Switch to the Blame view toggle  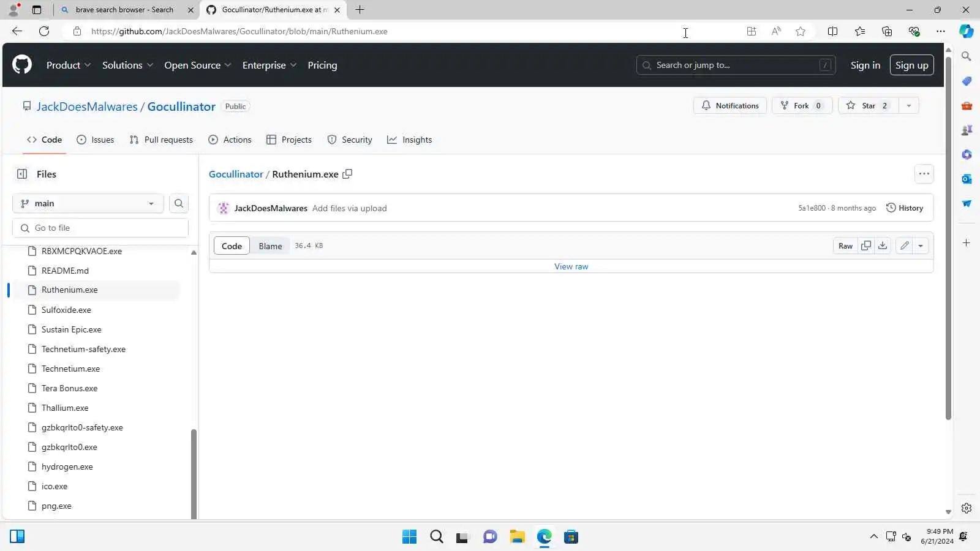(x=270, y=246)
